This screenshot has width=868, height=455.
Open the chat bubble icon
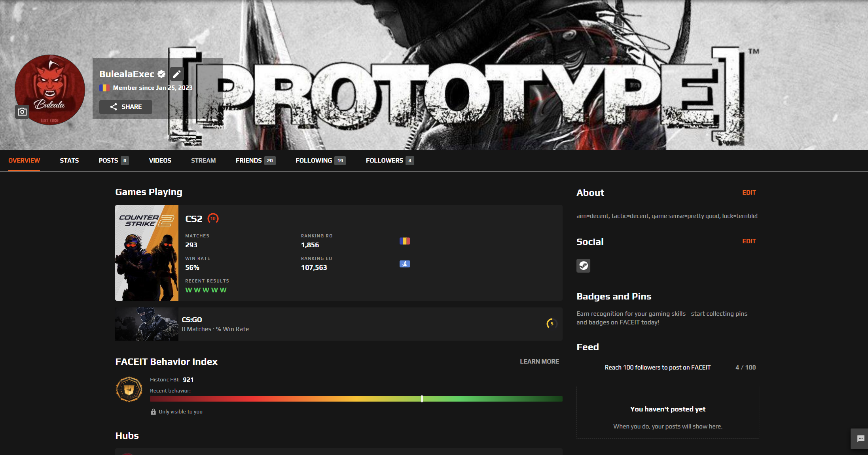[x=860, y=438]
